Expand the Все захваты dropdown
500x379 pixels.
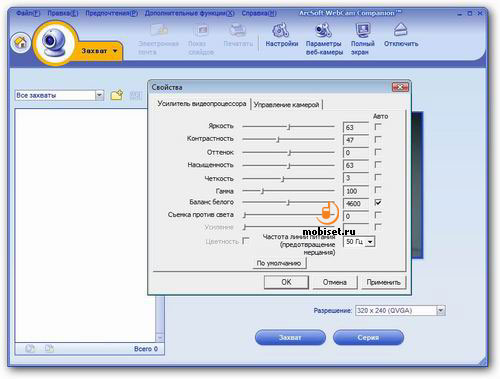pyautogui.click(x=99, y=95)
